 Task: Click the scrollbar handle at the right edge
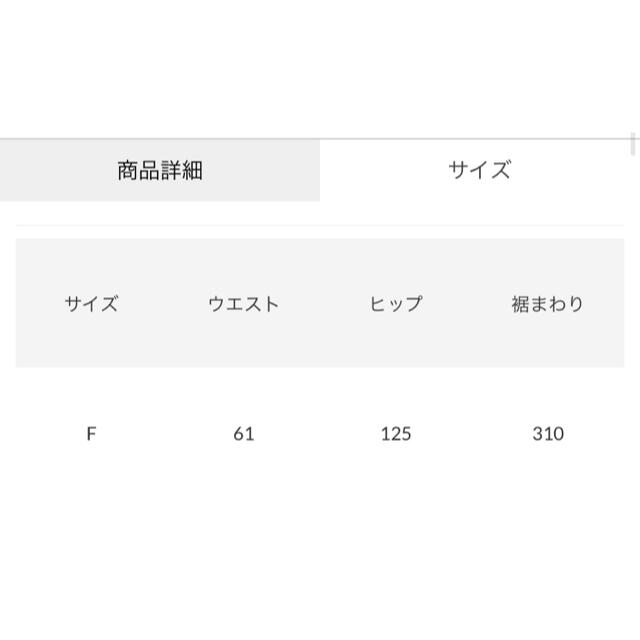point(633,144)
